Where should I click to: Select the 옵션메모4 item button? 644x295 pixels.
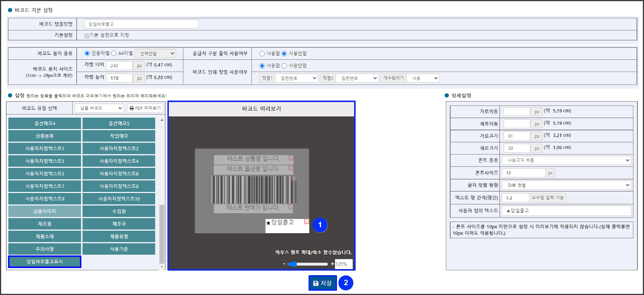coord(45,123)
